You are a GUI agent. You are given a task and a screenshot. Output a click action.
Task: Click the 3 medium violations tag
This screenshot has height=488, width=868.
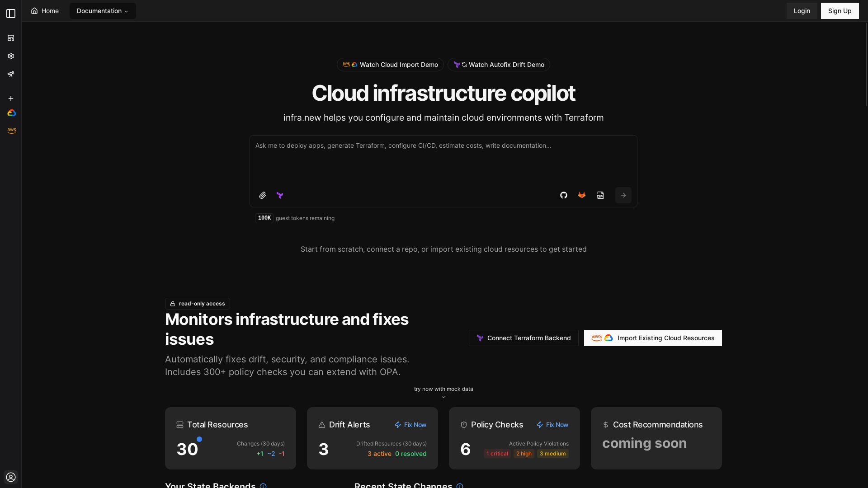[553, 454]
